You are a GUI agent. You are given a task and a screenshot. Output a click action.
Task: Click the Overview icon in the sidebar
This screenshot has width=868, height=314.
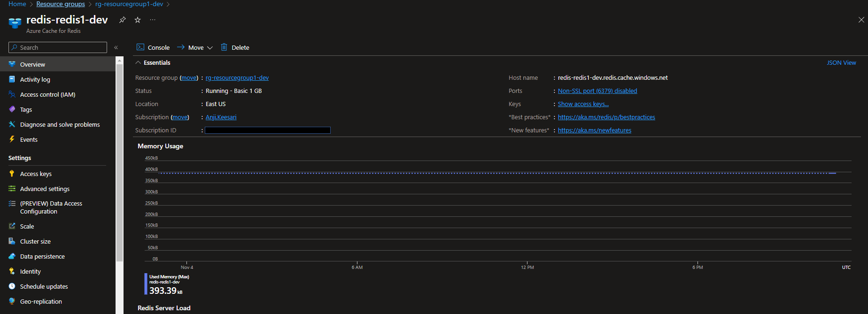pos(12,64)
